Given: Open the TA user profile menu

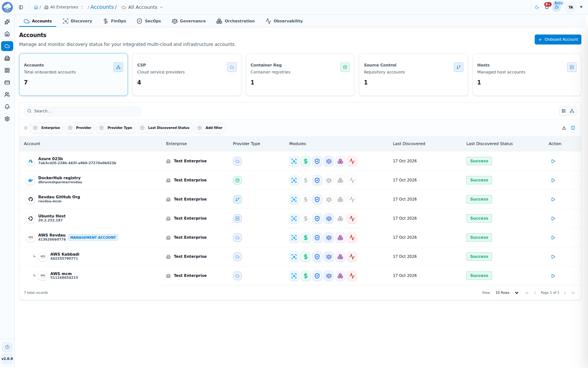Looking at the screenshot, I should coord(571,7).
